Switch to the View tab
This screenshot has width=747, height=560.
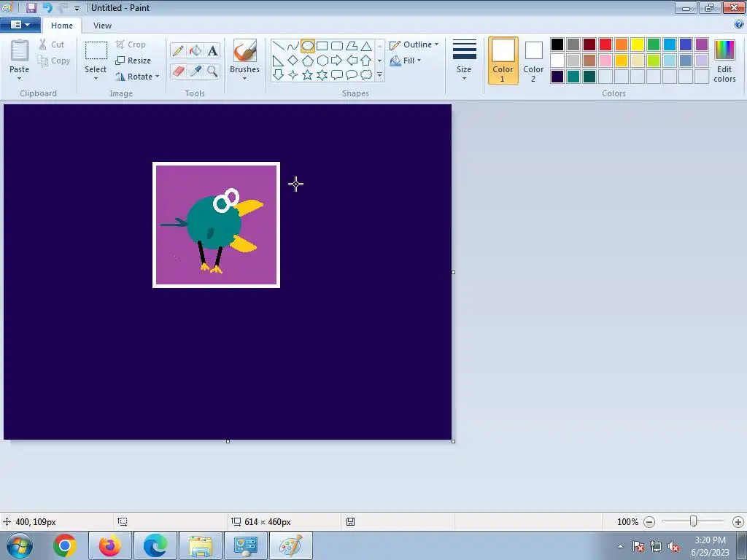coord(102,26)
